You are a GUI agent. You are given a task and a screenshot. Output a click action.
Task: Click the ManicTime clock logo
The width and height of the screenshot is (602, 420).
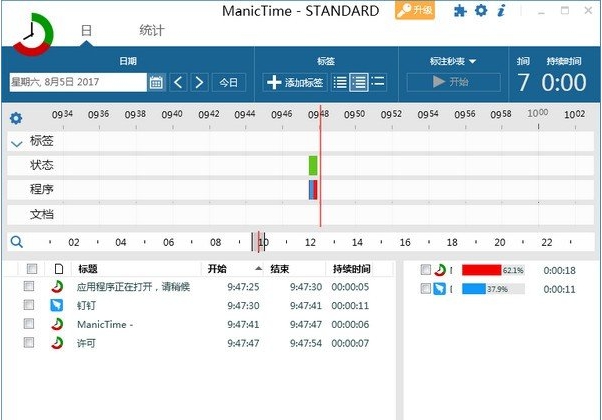tap(32, 35)
